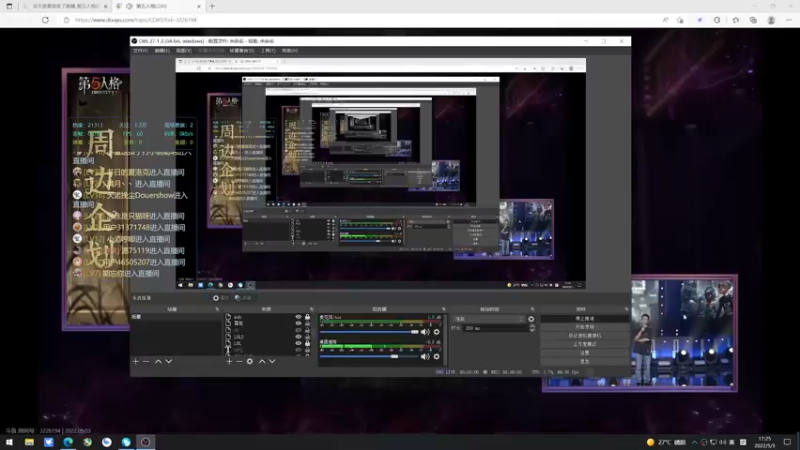Click the Exit button in OBS Controls
Screen dimensions: 800x450
click(585, 361)
